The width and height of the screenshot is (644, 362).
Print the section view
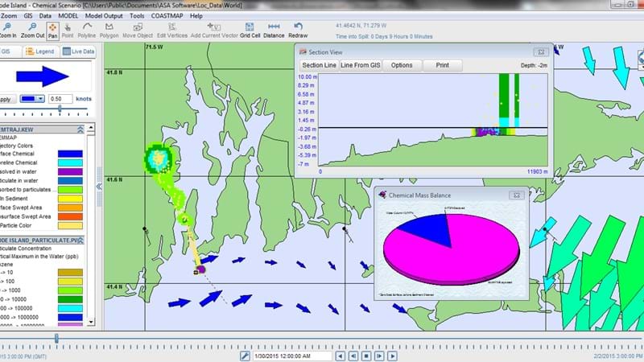coord(442,65)
